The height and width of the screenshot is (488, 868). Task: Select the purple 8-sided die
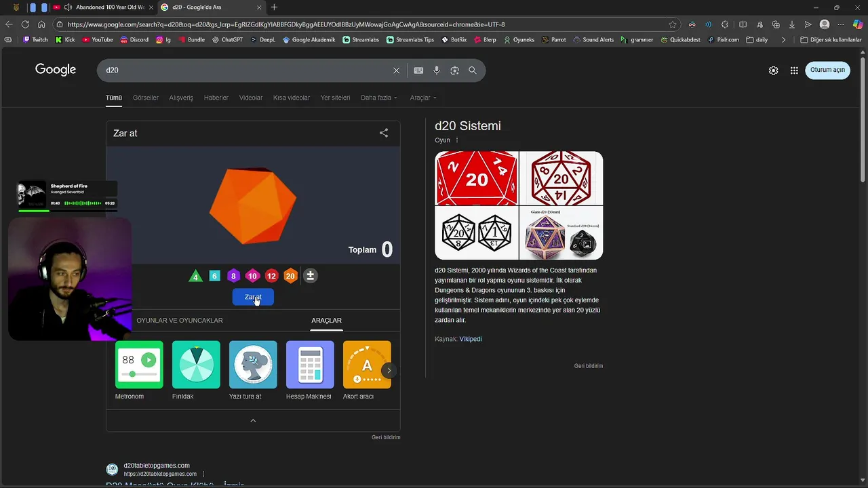233,276
